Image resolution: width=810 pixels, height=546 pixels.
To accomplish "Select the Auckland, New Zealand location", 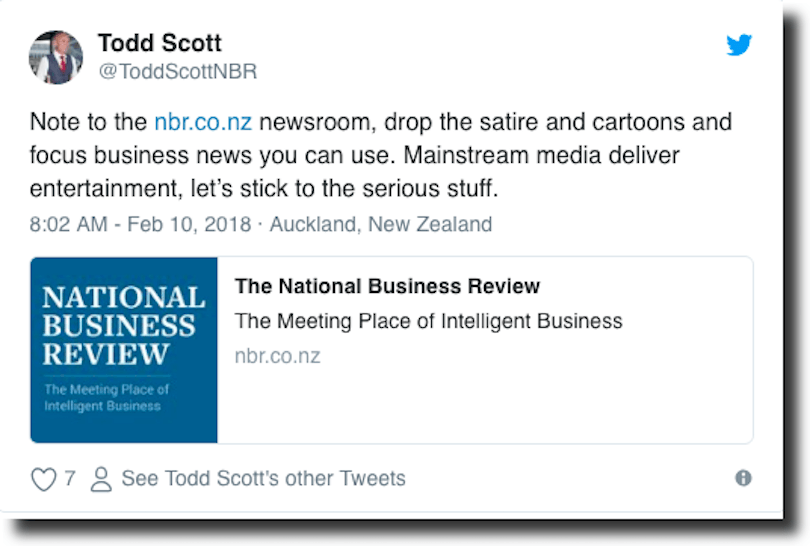I will 381,224.
